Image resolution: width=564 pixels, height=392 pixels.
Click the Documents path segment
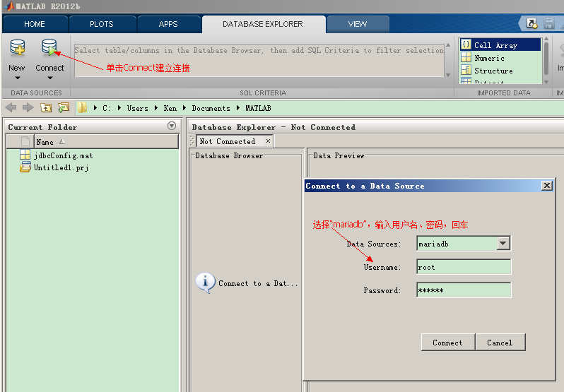[211, 108]
